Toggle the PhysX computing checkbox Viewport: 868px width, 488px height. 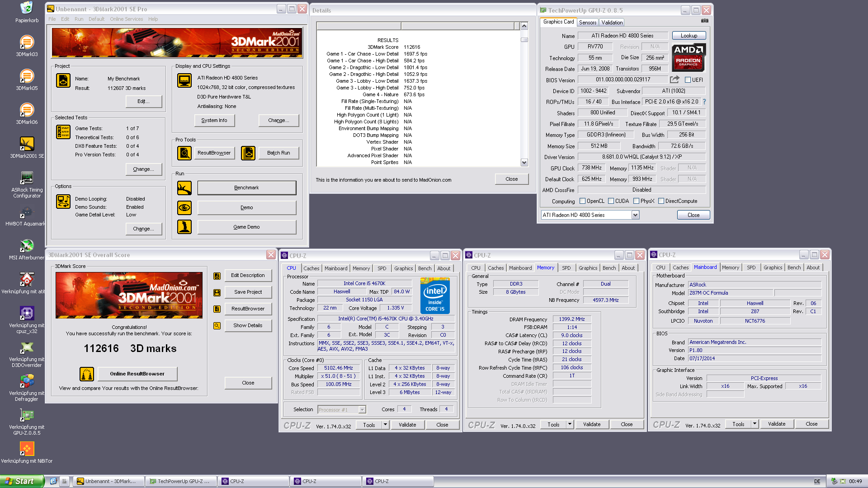pos(636,201)
